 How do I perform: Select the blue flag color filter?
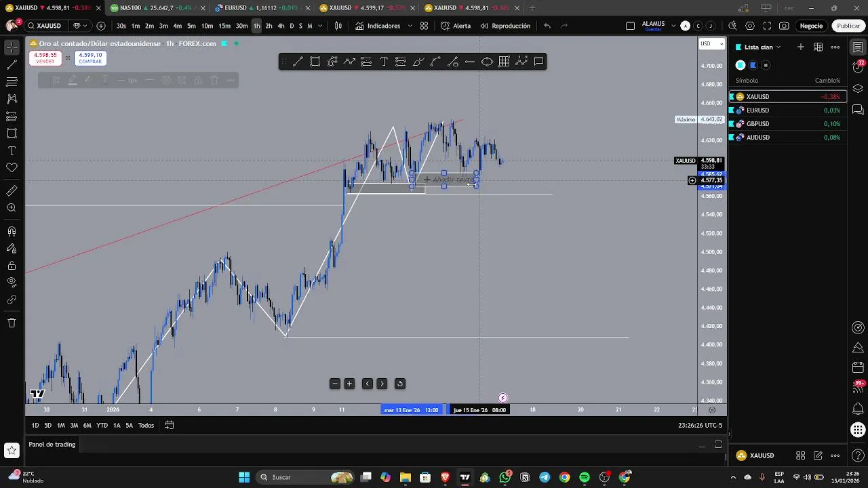[753, 65]
